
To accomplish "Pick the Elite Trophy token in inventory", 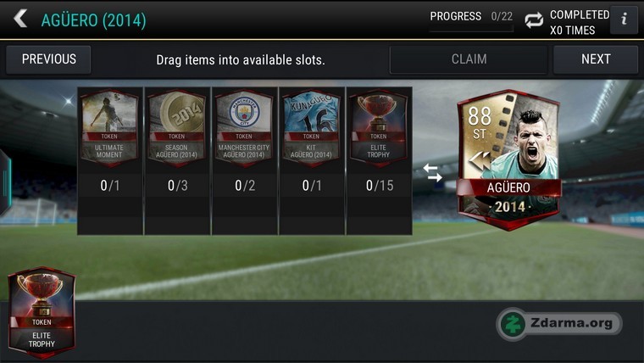I will [42, 312].
